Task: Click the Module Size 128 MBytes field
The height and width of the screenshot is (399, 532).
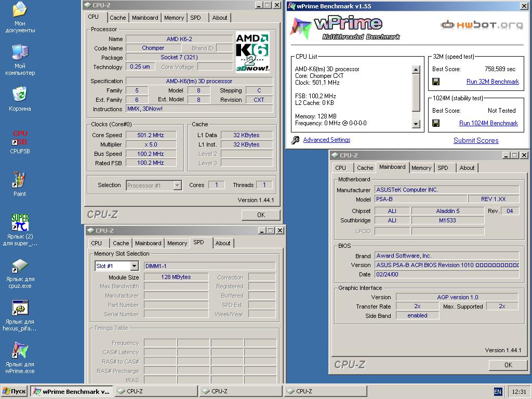Action: coord(176,277)
